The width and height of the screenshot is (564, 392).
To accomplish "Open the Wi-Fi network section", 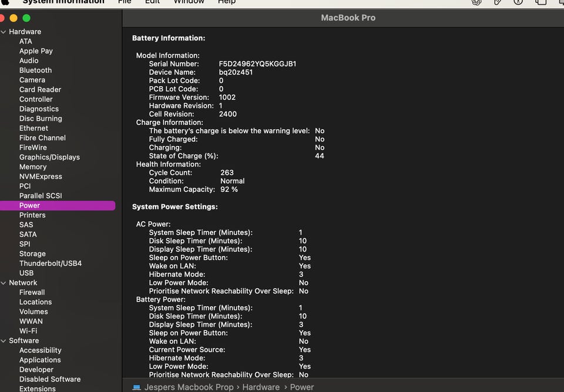I will point(28,331).
